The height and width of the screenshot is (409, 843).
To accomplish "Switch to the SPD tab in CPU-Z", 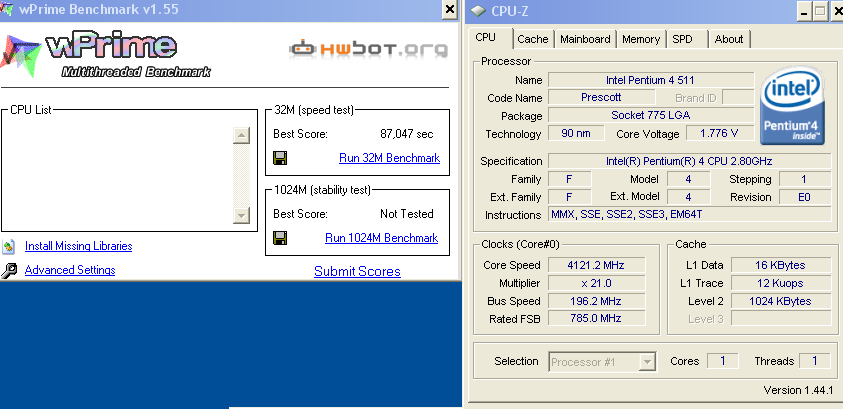I will [x=682, y=39].
